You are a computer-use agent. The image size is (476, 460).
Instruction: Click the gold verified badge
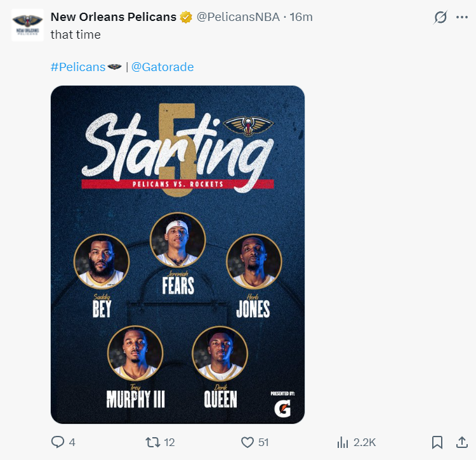click(186, 17)
